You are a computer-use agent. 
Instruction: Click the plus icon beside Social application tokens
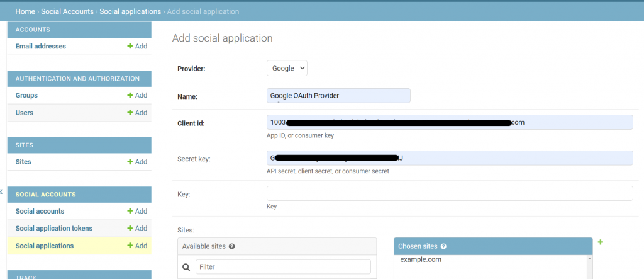[x=130, y=228]
